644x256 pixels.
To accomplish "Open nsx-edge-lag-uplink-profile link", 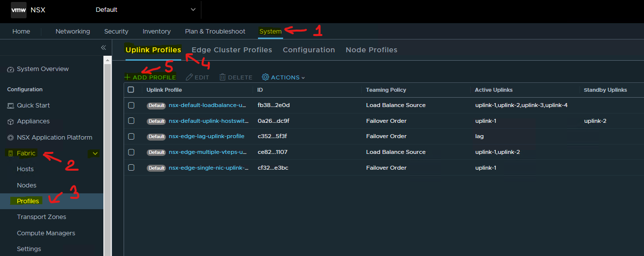I will [x=206, y=136].
